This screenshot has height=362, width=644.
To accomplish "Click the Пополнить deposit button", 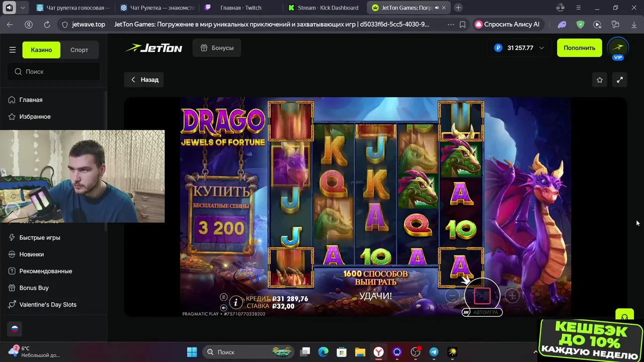I will pyautogui.click(x=579, y=48).
